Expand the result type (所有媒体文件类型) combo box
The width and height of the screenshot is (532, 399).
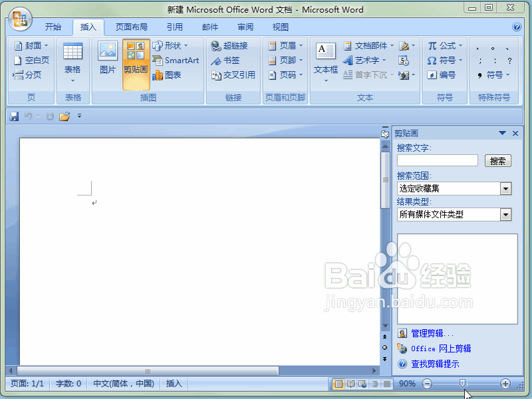point(505,214)
